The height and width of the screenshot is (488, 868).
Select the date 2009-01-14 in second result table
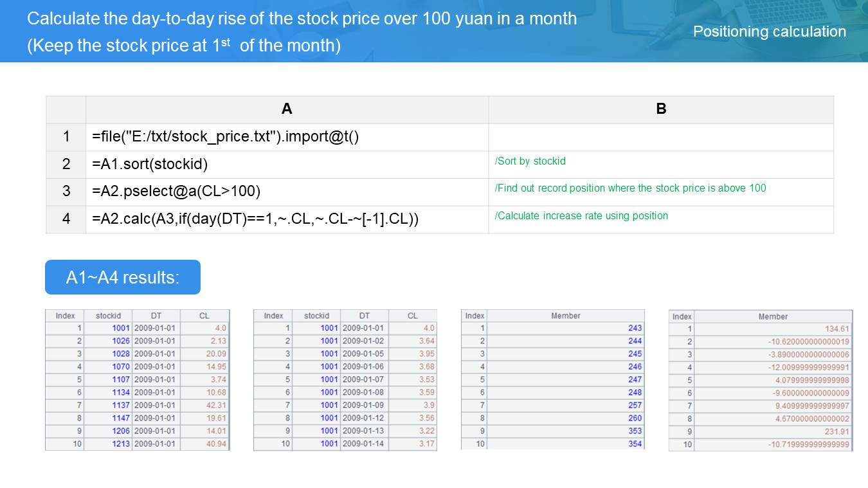click(364, 444)
